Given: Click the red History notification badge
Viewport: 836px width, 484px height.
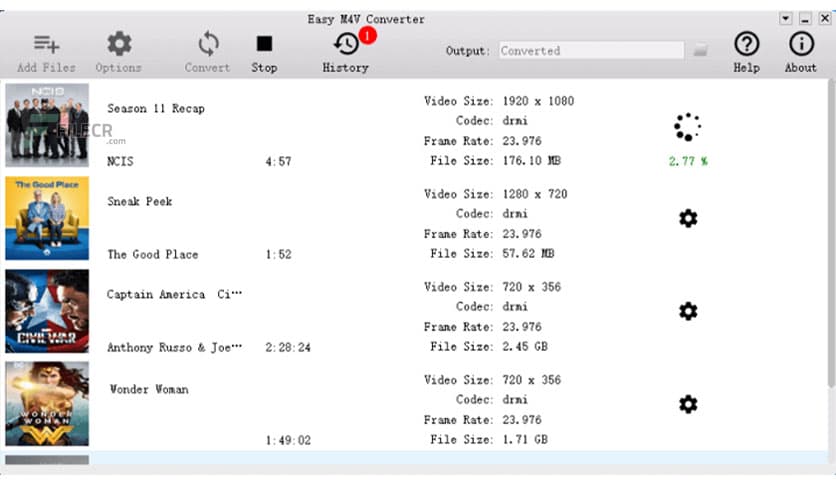Looking at the screenshot, I should coord(367,35).
